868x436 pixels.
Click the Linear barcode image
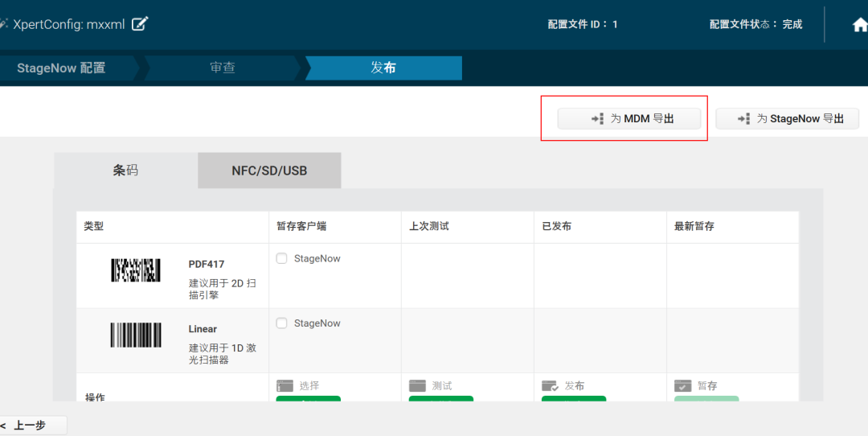[x=136, y=335]
